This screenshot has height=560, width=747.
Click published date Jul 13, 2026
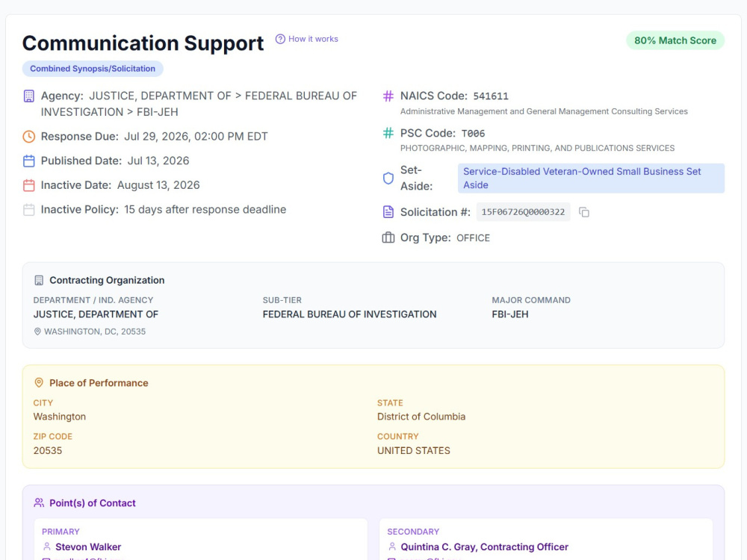pos(158,161)
